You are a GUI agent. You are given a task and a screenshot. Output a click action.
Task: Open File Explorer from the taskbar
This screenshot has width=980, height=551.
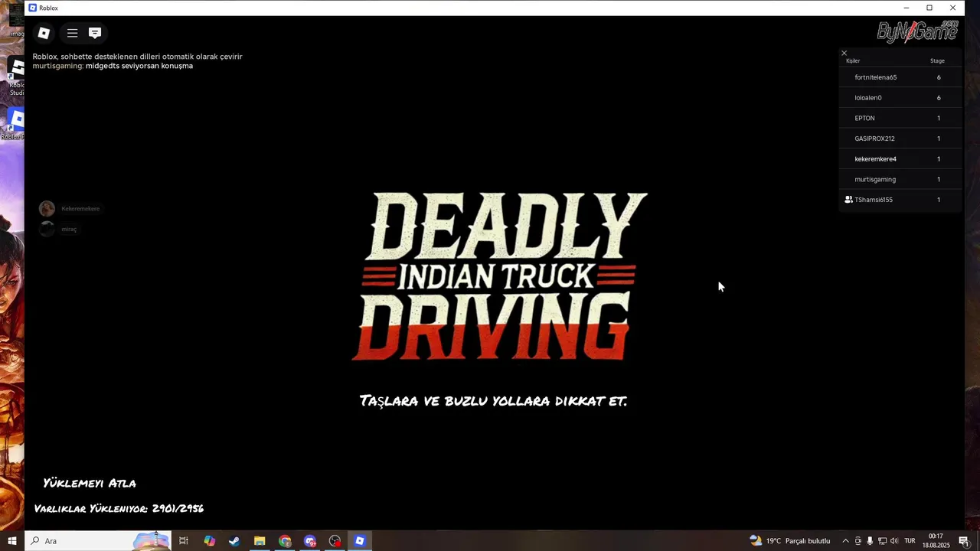(260, 541)
